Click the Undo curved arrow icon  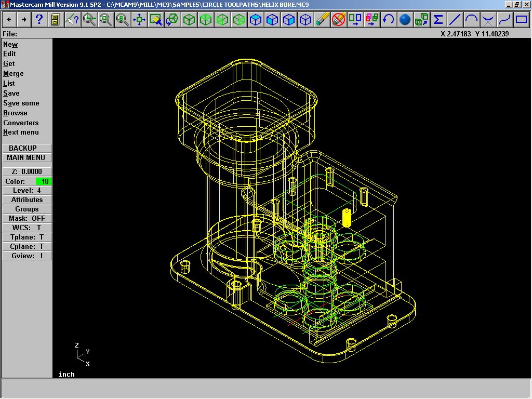389,20
